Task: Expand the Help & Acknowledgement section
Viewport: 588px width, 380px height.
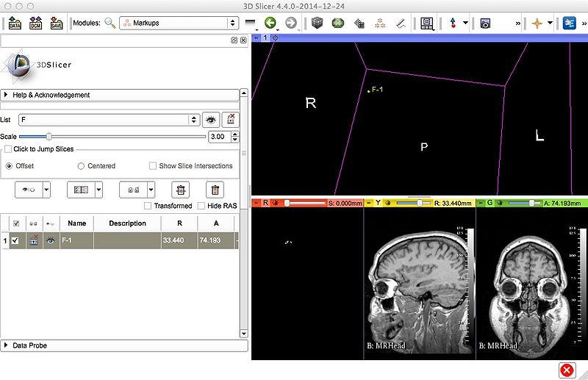Action: pos(120,95)
